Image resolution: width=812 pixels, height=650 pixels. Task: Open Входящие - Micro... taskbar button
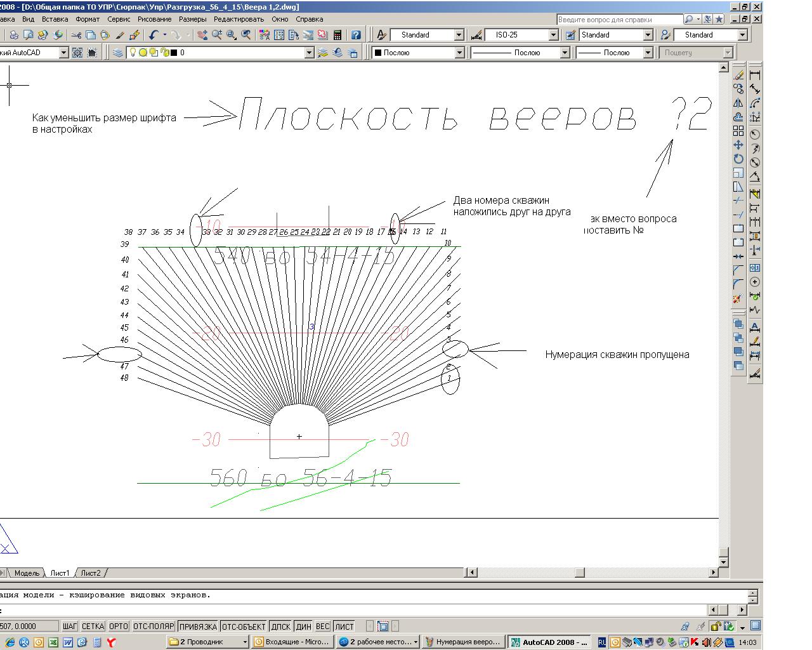coord(292,642)
